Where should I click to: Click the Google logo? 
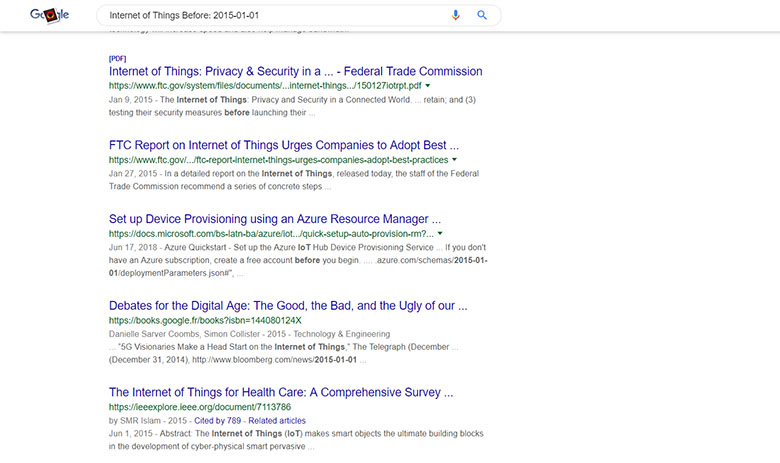49,15
